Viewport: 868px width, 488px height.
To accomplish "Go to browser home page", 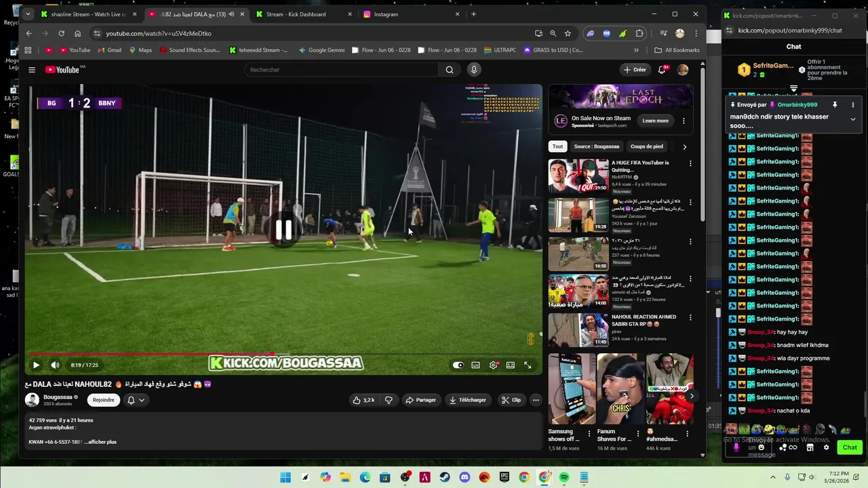I will [x=77, y=33].
